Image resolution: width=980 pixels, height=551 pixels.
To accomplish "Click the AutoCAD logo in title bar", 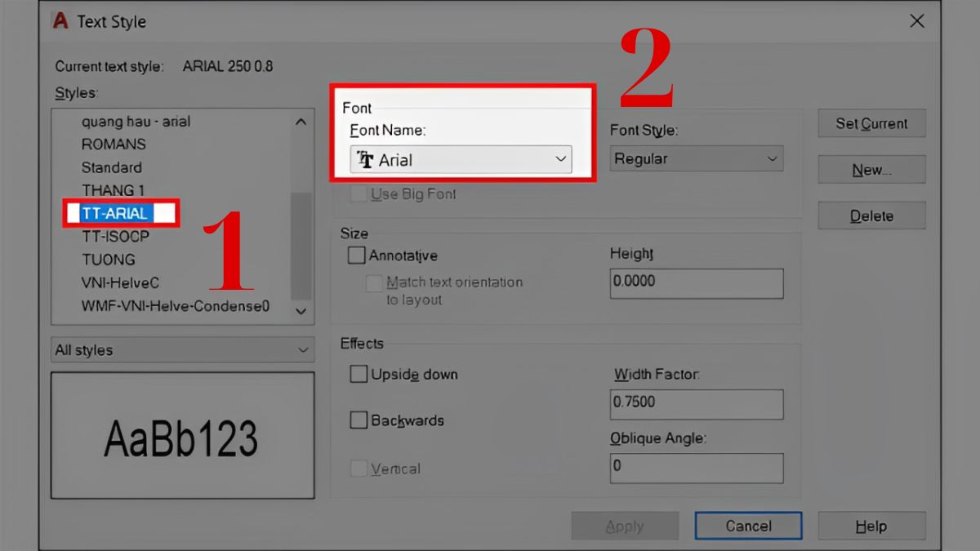I will tap(60, 21).
